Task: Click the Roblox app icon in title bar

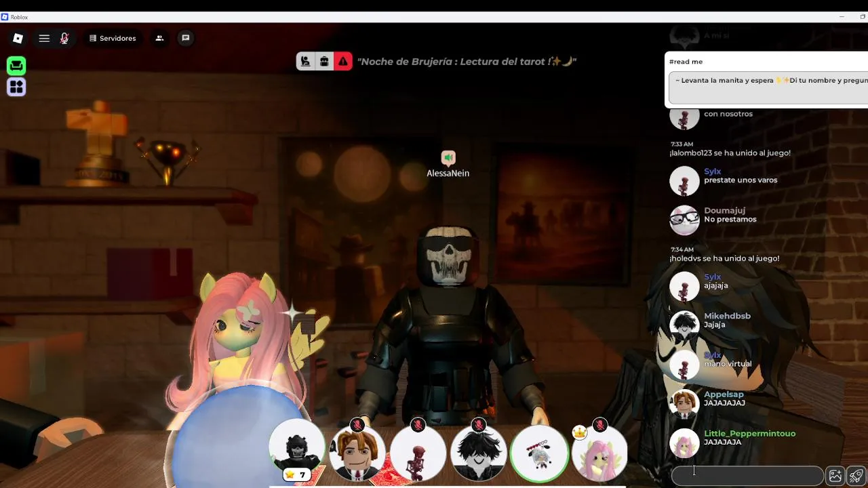Action: [x=5, y=17]
